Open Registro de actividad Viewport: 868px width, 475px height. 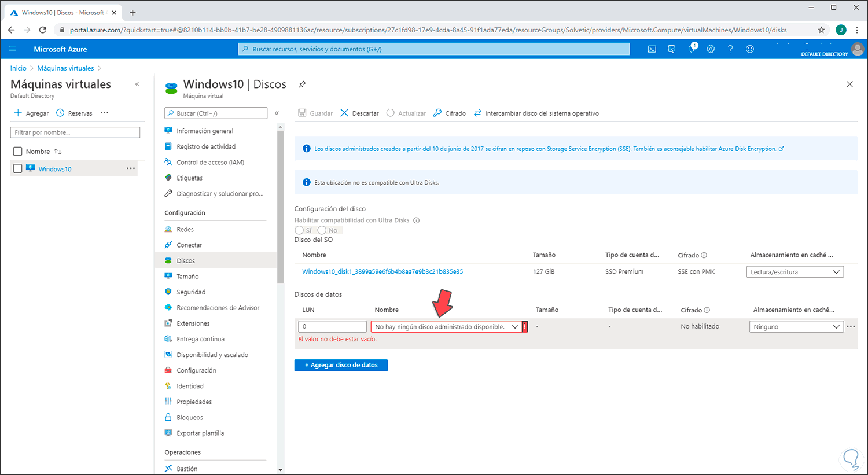[206, 147]
